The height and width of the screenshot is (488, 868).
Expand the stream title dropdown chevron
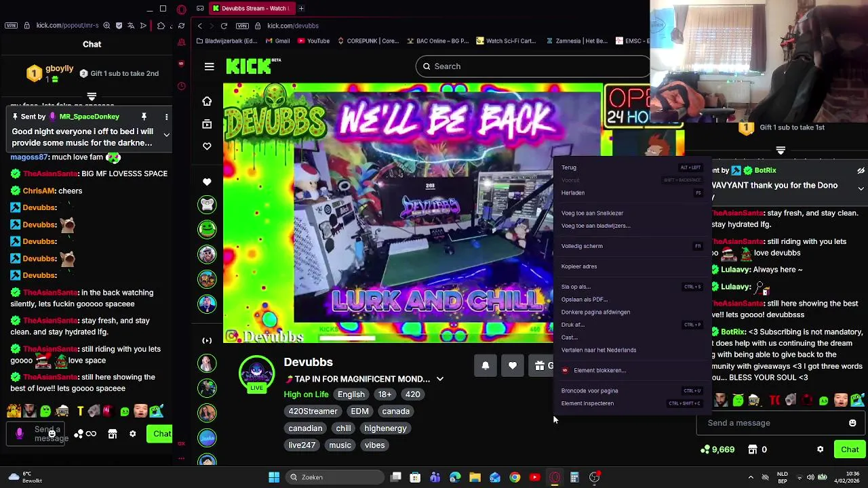[x=439, y=379]
